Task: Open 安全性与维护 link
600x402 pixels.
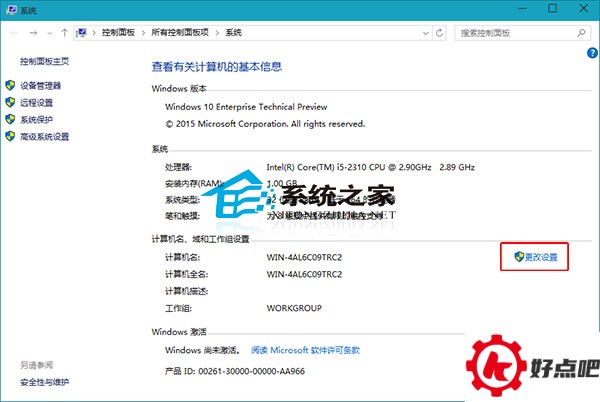Action: click(x=44, y=382)
